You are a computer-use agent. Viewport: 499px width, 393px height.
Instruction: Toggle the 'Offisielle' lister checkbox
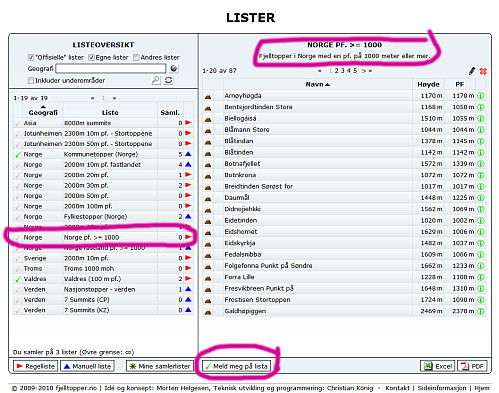click(x=31, y=58)
